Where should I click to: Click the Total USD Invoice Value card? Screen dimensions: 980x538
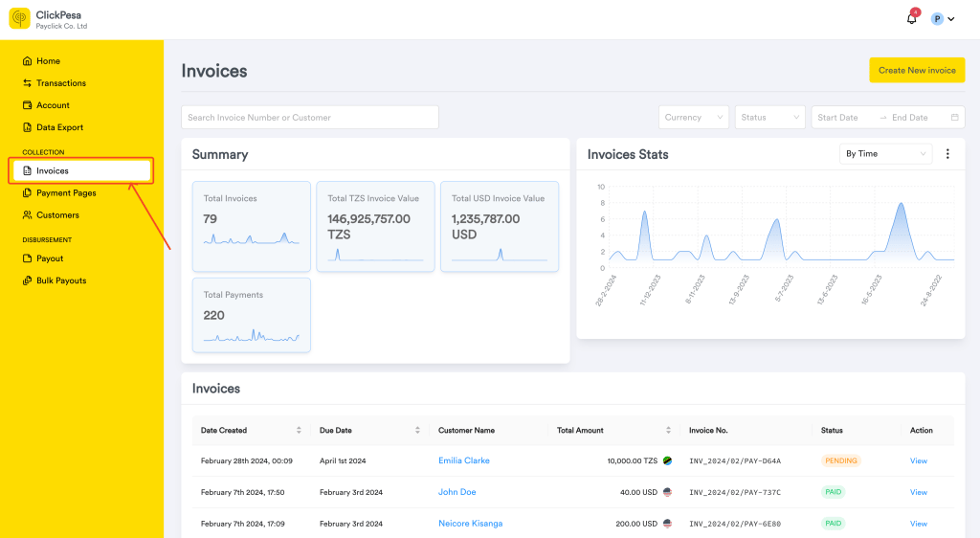pos(500,226)
